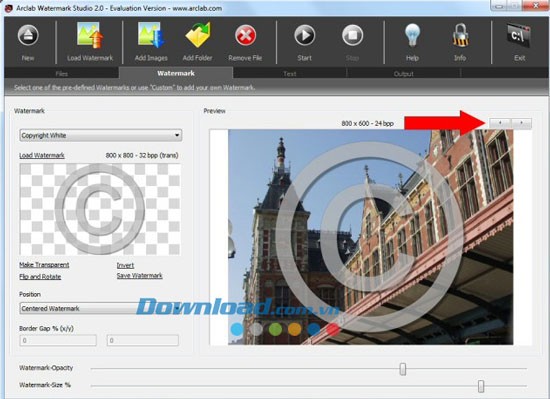Click the Watermark-Opacity slider handle
This screenshot has height=399, width=550.
click(403, 369)
